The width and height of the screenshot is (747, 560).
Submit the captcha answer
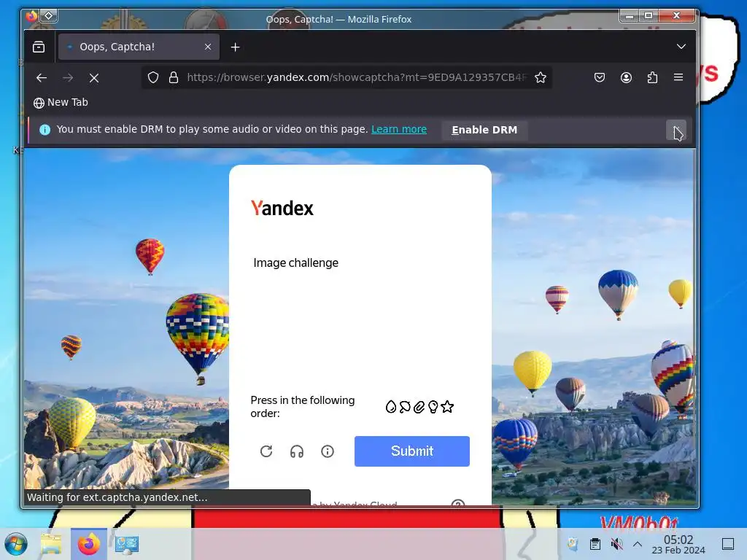click(x=412, y=451)
